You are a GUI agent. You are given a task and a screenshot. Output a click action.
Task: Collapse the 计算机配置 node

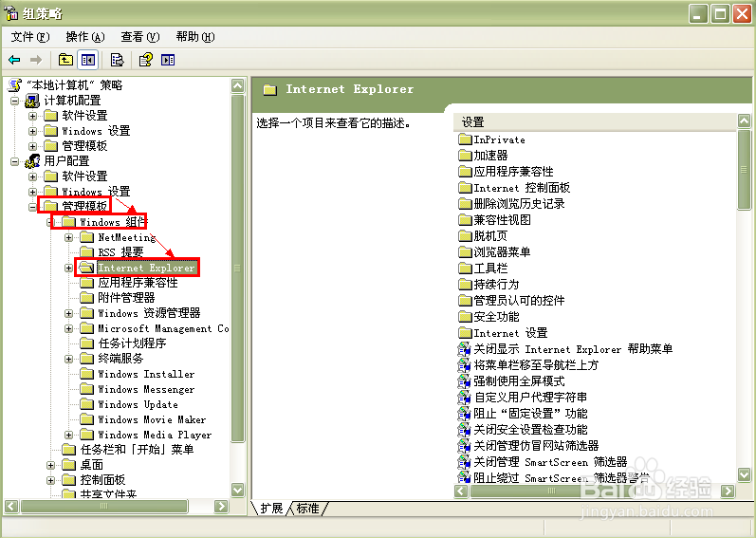tap(15, 101)
